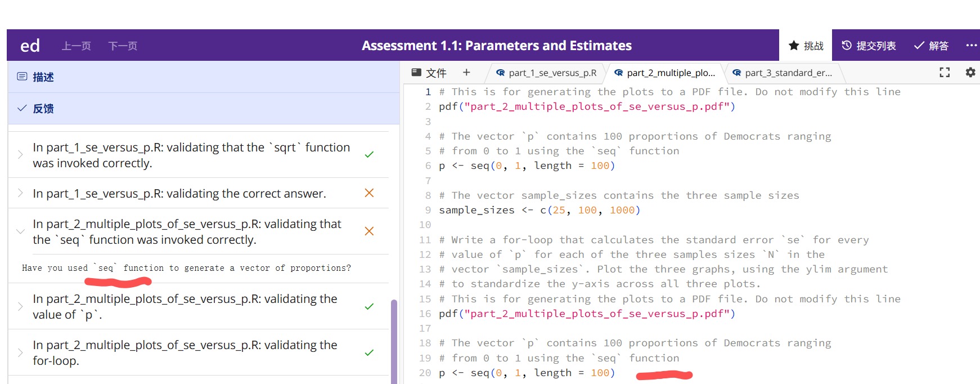
Task: Switch to part_2_multiple_plo... tab
Action: point(665,73)
